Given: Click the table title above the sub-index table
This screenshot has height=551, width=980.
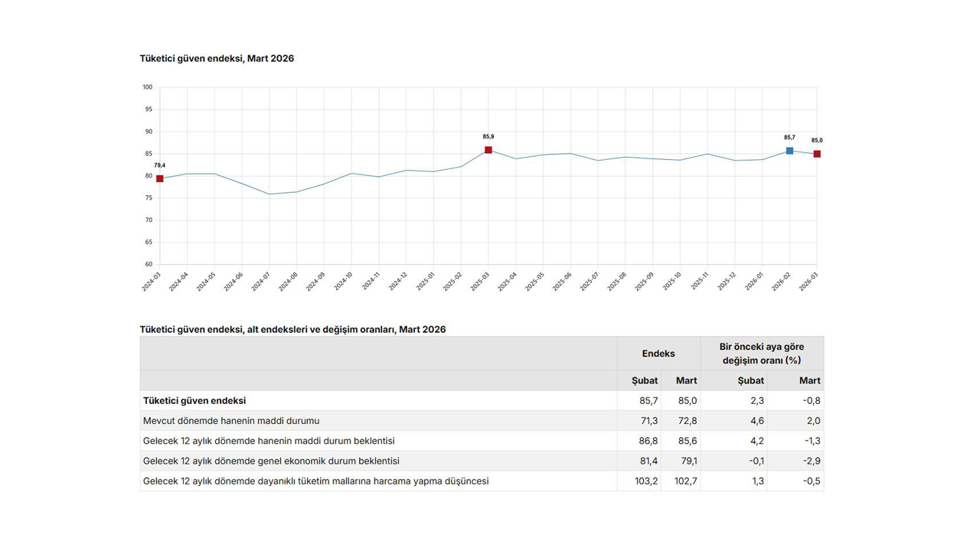Looking at the screenshot, I should coord(292,330).
